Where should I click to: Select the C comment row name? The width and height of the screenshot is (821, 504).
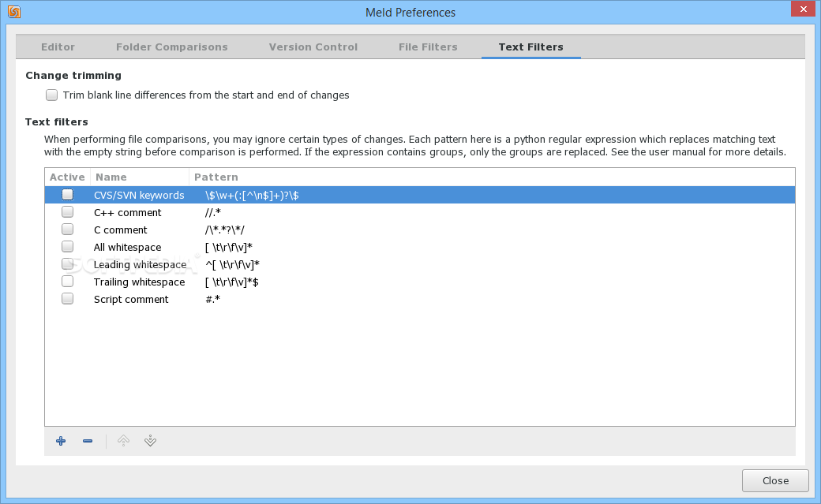pyautogui.click(x=121, y=230)
